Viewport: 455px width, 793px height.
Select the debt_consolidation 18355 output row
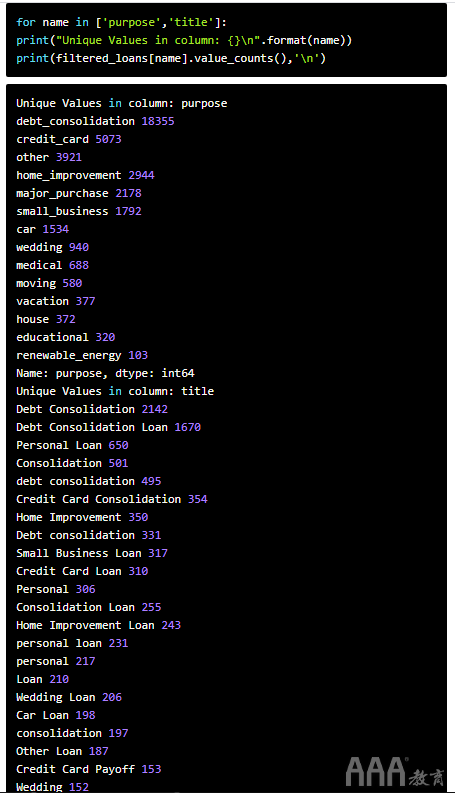tap(95, 121)
